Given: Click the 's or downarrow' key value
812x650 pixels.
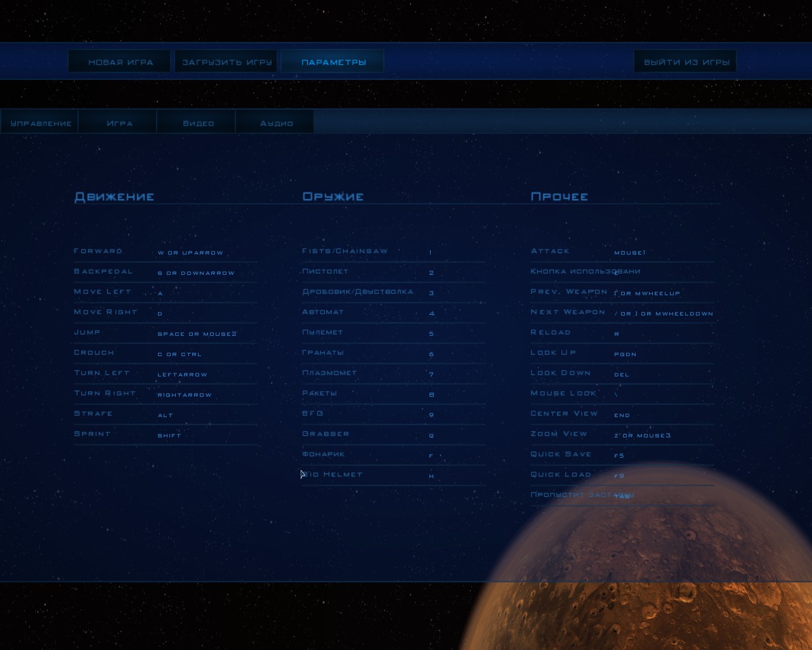Looking at the screenshot, I should tap(196, 273).
